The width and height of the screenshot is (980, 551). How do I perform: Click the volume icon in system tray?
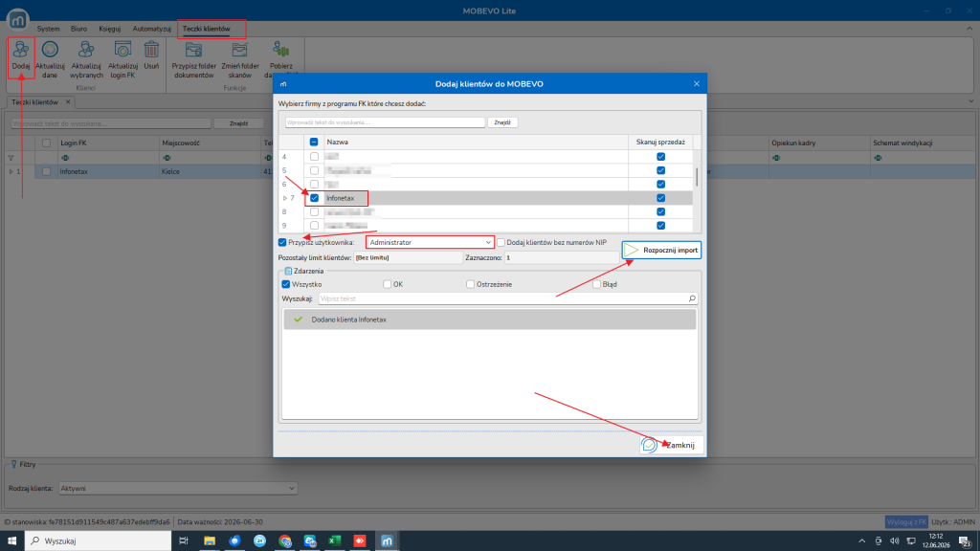[895, 541]
